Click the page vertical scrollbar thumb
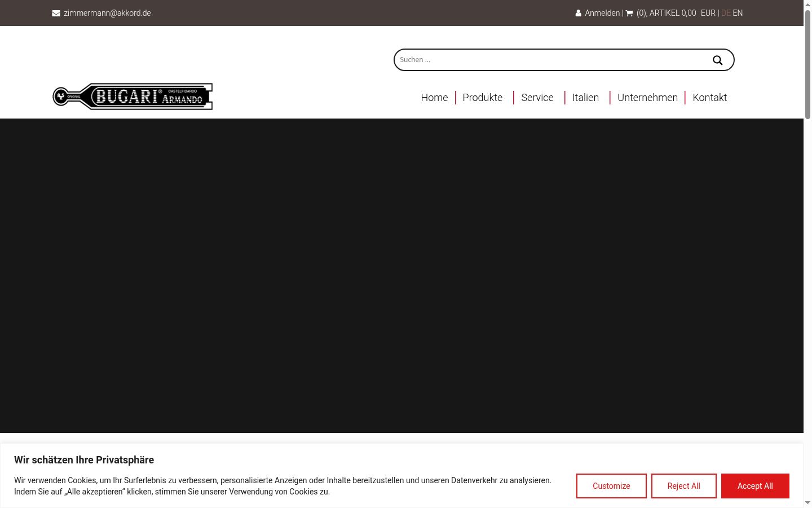This screenshot has width=812, height=508. click(807, 64)
